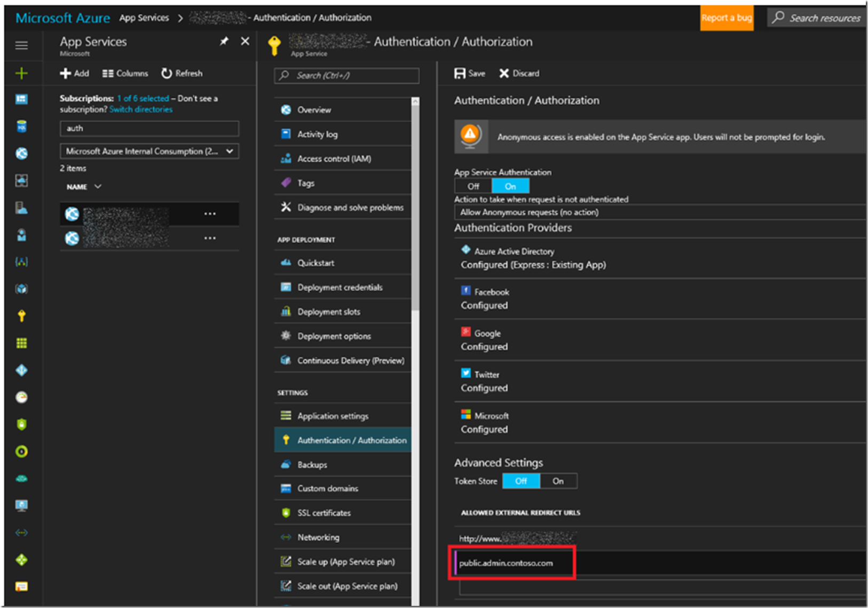The width and height of the screenshot is (868, 608).
Task: Open Columns chooser in App Services
Action: click(125, 73)
